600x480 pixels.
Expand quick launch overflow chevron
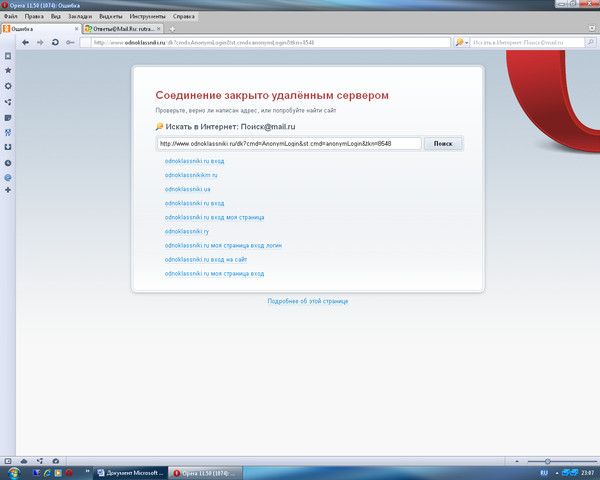point(87,471)
